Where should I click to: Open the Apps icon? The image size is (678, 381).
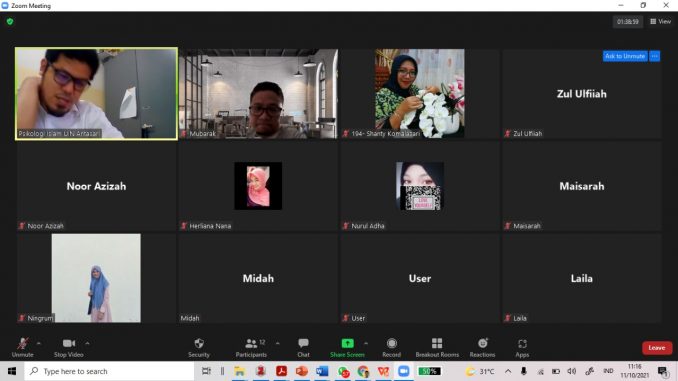[522, 344]
